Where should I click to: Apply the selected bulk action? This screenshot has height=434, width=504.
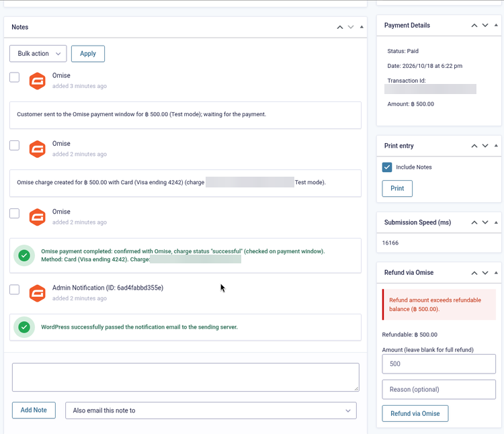coord(88,54)
